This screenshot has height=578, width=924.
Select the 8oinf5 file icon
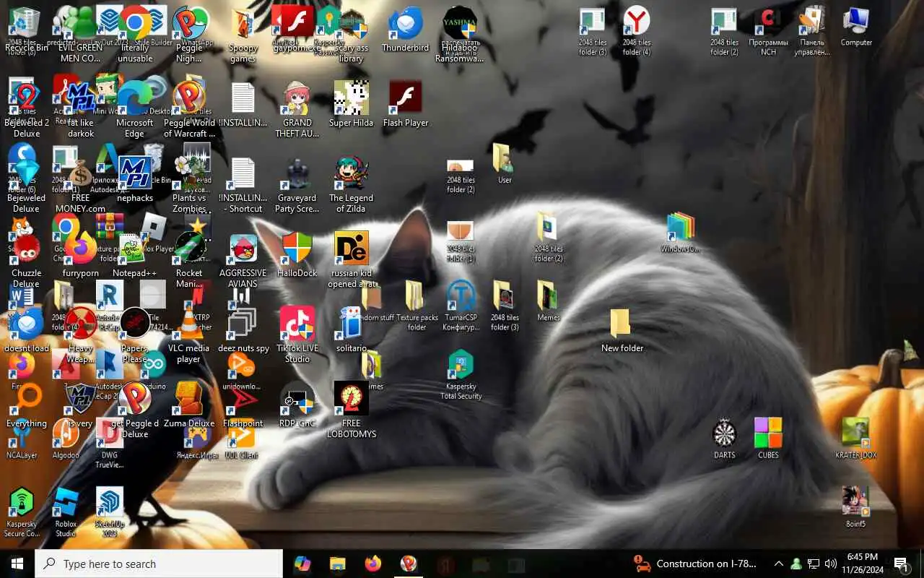pos(855,507)
